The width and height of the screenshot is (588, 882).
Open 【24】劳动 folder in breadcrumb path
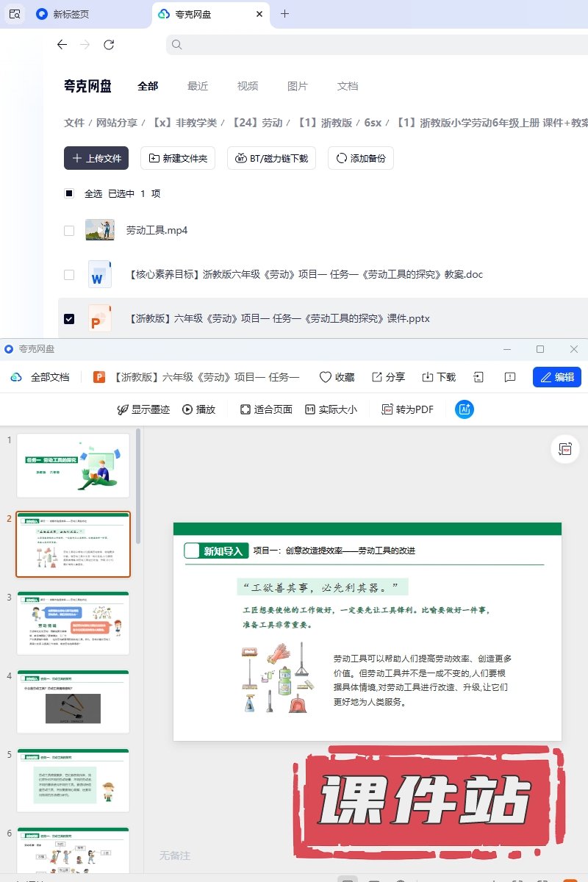tap(257, 123)
